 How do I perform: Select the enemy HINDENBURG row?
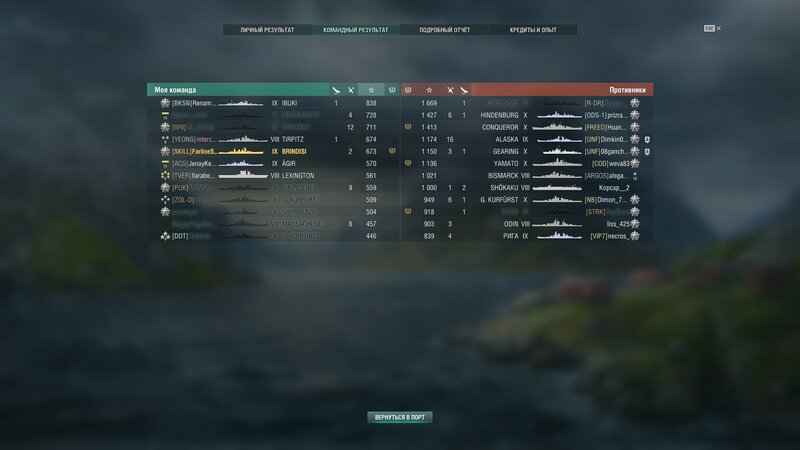click(527, 115)
